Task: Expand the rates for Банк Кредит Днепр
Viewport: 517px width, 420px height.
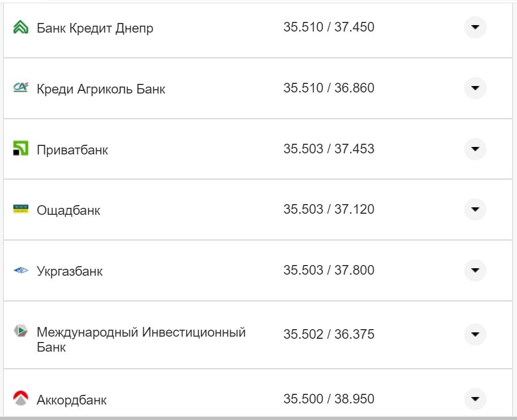Action: pos(475,27)
